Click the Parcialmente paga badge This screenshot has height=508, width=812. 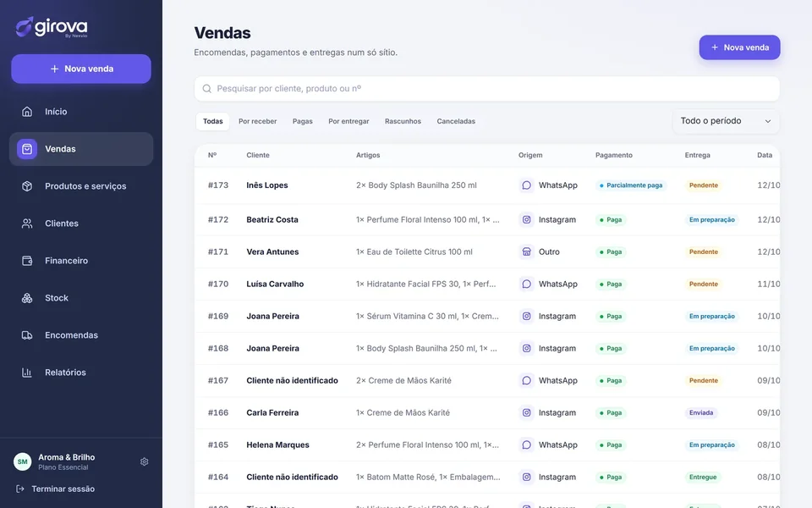pyautogui.click(x=631, y=185)
